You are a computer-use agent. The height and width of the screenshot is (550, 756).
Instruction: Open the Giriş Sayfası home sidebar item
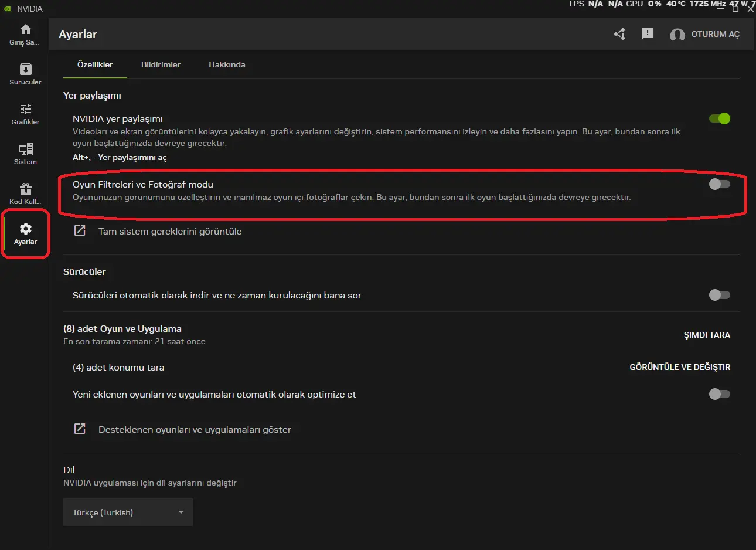25,35
